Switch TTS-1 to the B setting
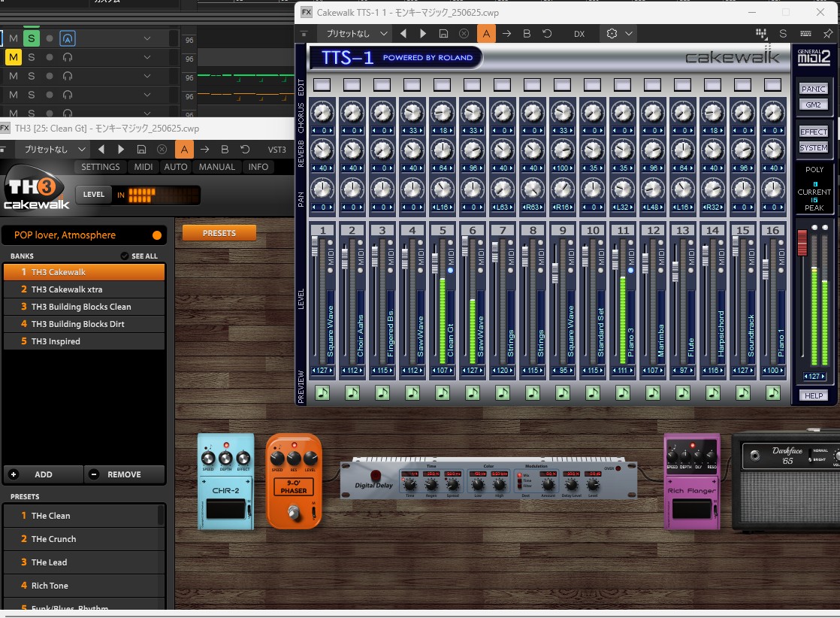The width and height of the screenshot is (840, 618). 527,33
